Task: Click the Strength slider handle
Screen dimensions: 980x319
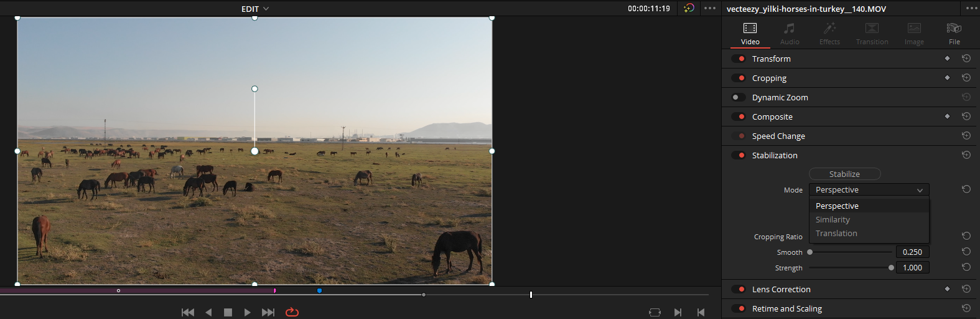Action: tap(891, 268)
